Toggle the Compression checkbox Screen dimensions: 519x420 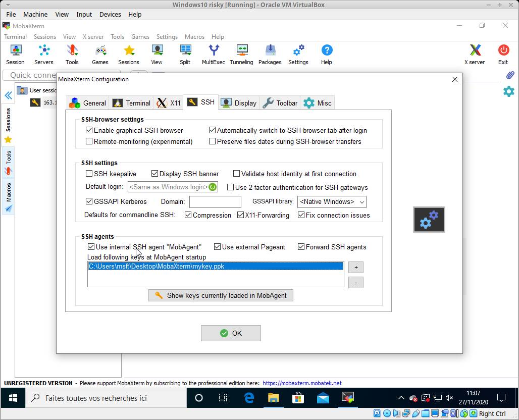pyautogui.click(x=188, y=215)
